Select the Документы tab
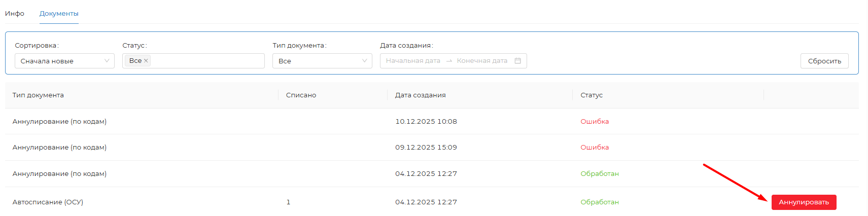The height and width of the screenshot is (216, 868). pyautogui.click(x=59, y=14)
